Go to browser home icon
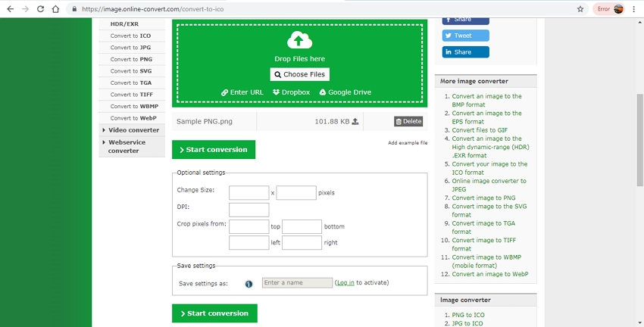Screen dimensions: 644x327 pyautogui.click(x=55, y=9)
